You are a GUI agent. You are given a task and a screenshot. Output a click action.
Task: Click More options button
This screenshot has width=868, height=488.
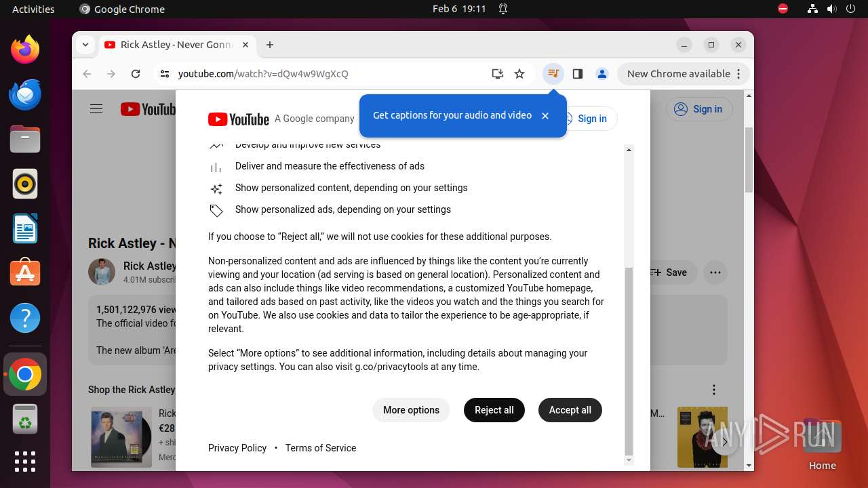tap(411, 410)
